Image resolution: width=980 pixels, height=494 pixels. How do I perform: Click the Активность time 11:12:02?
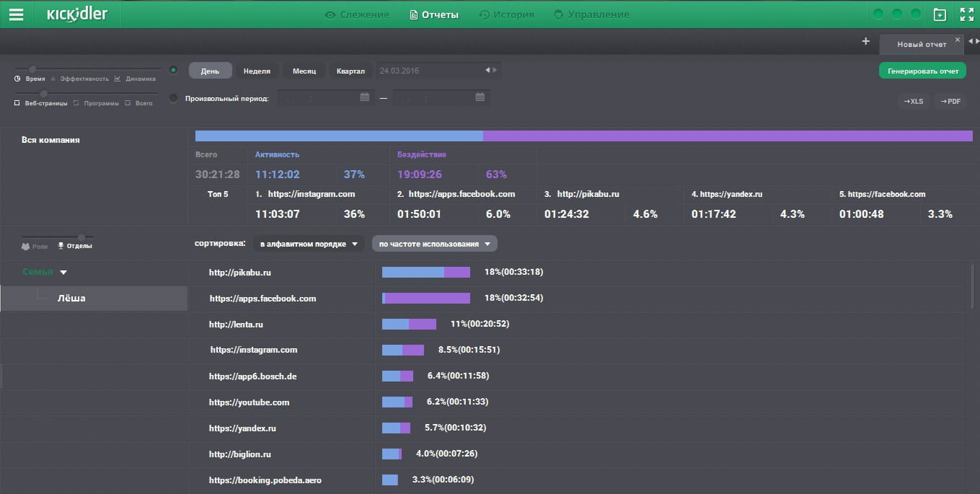(x=278, y=175)
